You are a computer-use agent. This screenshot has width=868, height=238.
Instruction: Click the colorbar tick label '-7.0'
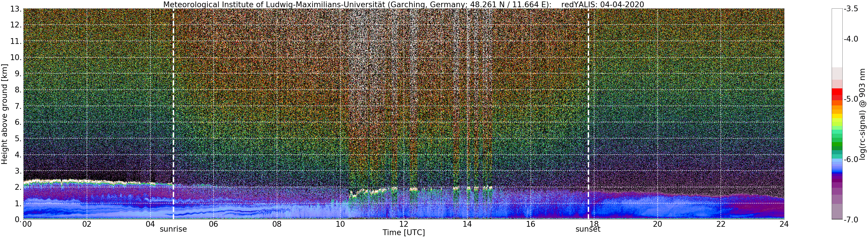pos(851,220)
